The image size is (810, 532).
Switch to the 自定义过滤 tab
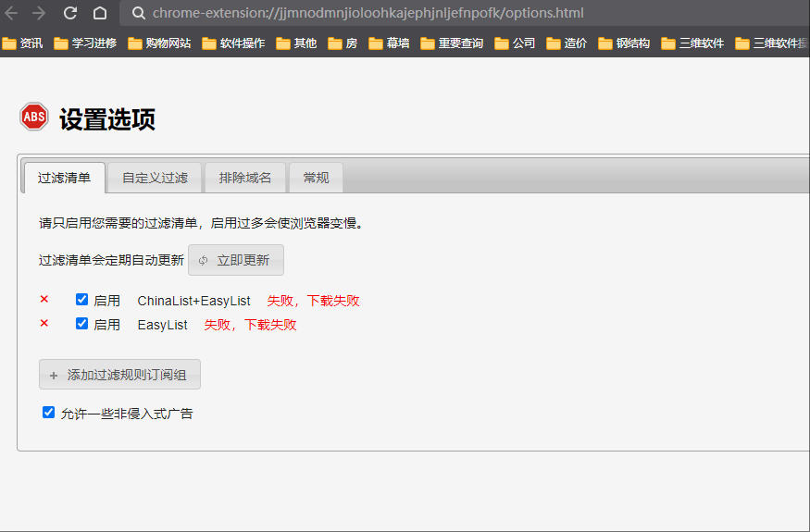tap(155, 178)
